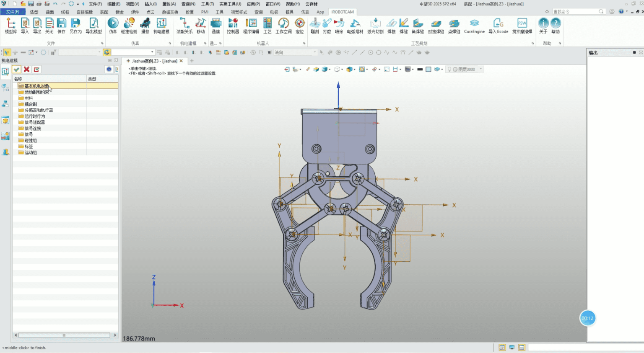Open the 工具(T) menu
644x353 pixels.
pyautogui.click(x=207, y=4)
